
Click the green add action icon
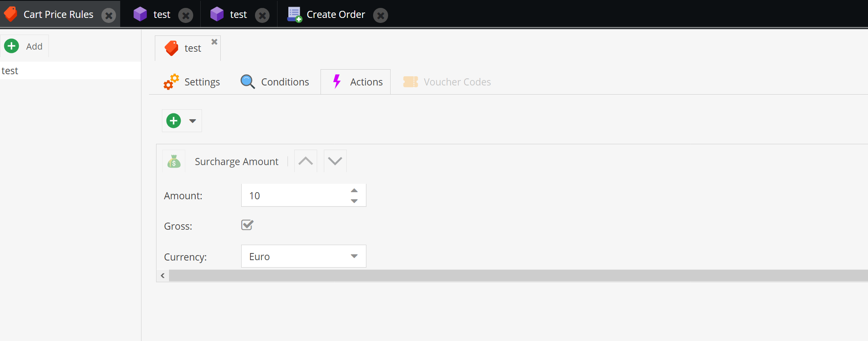[174, 121]
